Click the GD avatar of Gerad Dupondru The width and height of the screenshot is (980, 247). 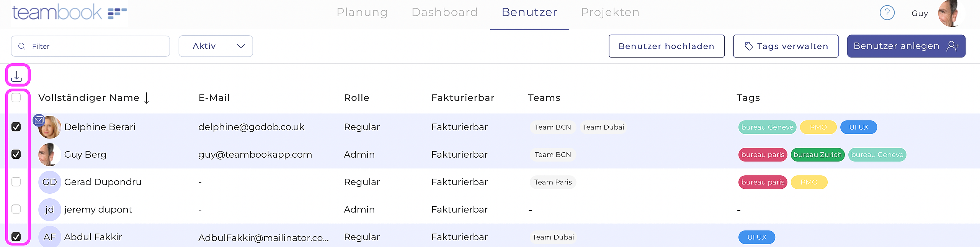click(x=49, y=182)
